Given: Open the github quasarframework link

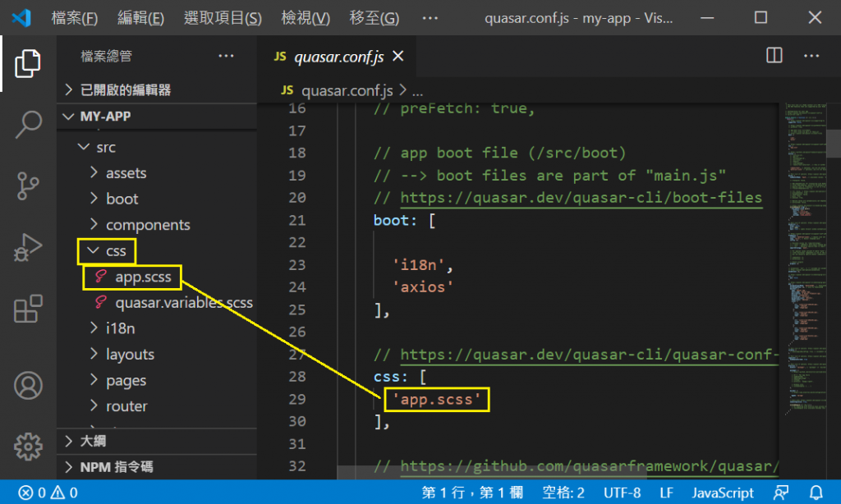Looking at the screenshot, I should pos(589,466).
